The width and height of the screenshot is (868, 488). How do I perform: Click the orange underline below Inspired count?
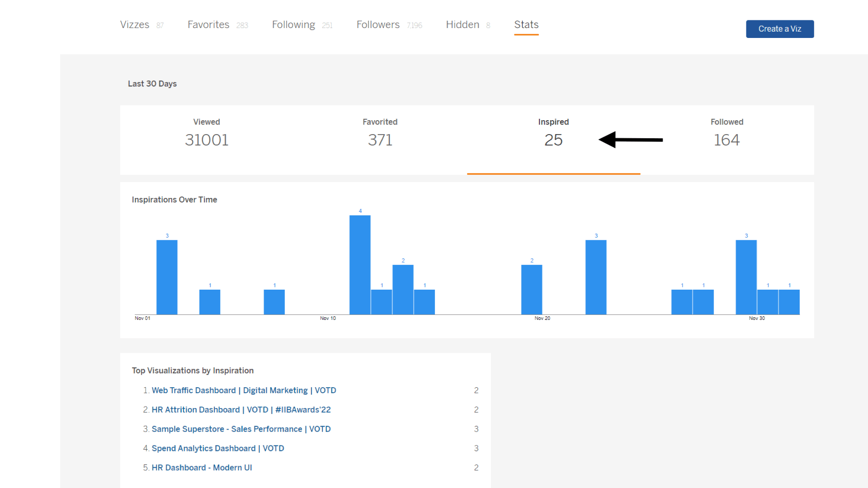pos(553,174)
